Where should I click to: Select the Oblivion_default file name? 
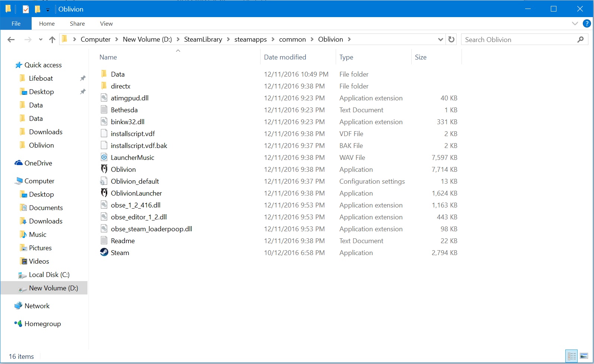[135, 181]
